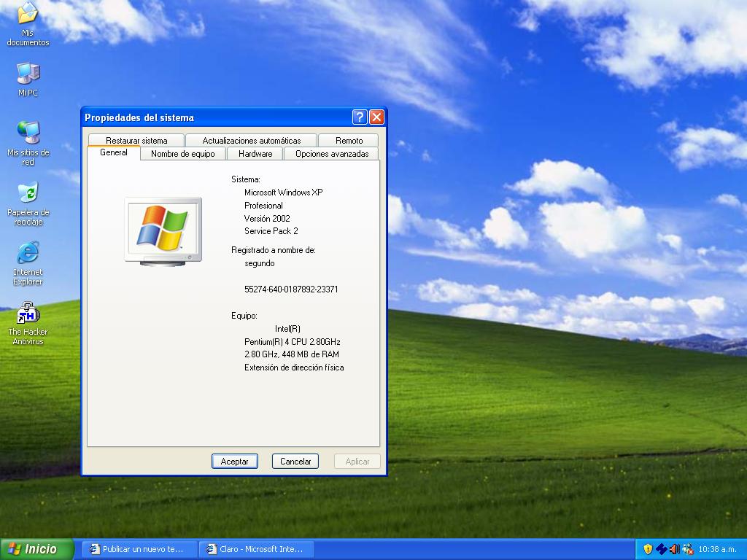Click the registered name 'segundo'
The height and width of the screenshot is (560, 747).
[259, 262]
